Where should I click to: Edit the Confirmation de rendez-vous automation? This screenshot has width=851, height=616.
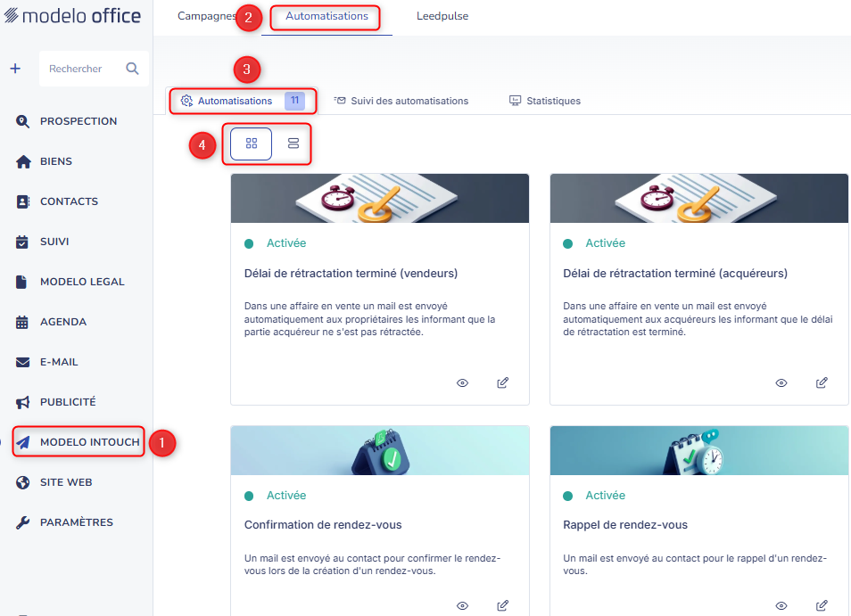(502, 605)
